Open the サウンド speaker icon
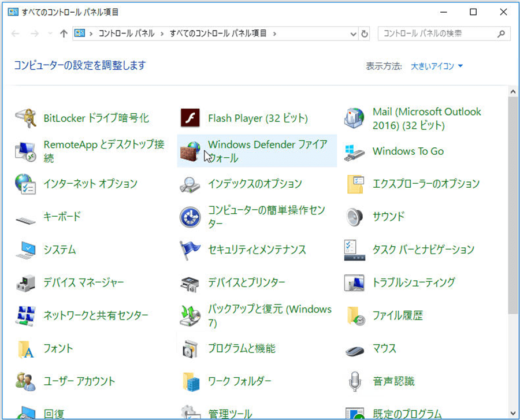Screen dimensions: 520x420 point(355,217)
